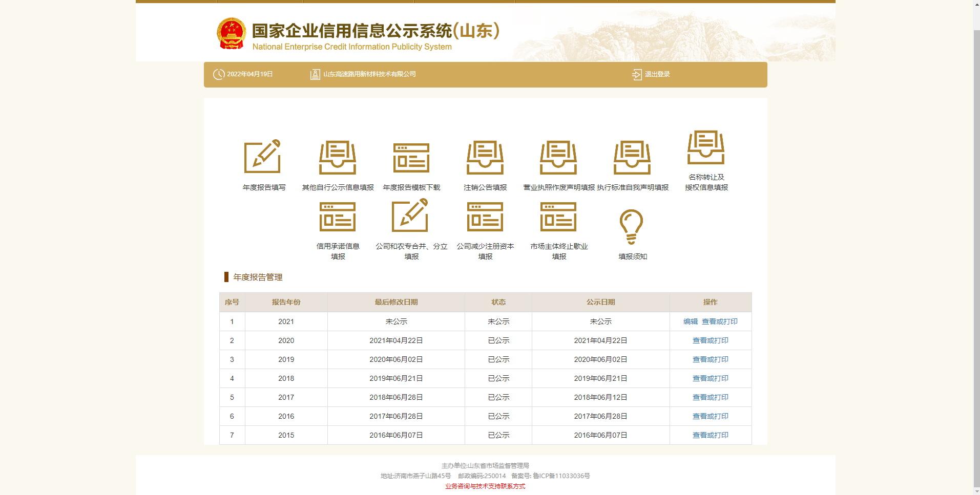Click 业务咨询与技术支持联系方式 footer link
This screenshot has width=980, height=495.
pos(485,486)
